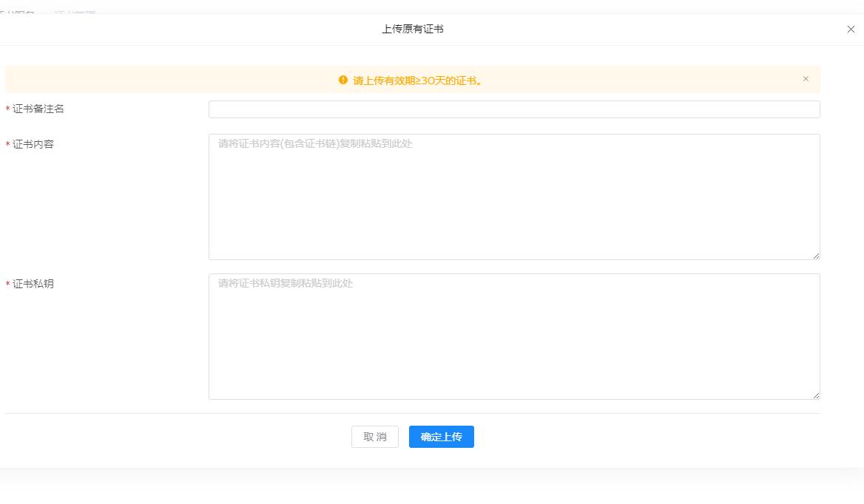Click the resize grip of the 证书私钥 textarea
The height and width of the screenshot is (504, 864).
(x=816, y=395)
